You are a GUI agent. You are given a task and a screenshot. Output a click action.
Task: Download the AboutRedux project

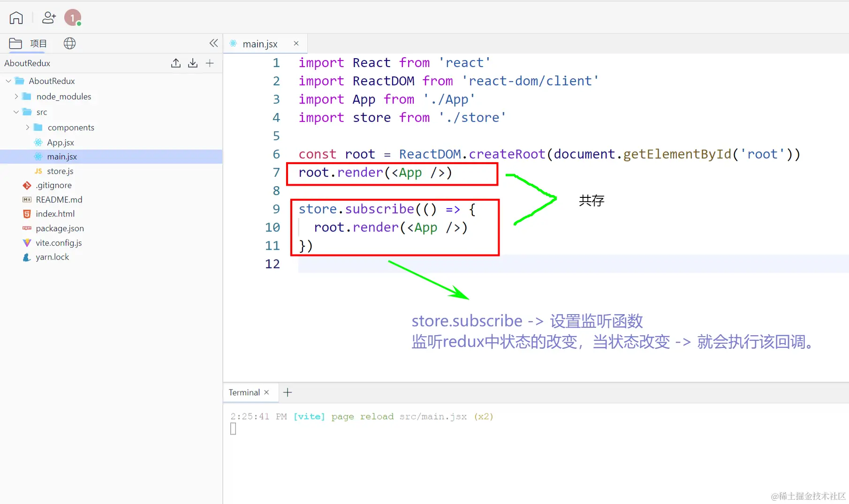click(193, 63)
